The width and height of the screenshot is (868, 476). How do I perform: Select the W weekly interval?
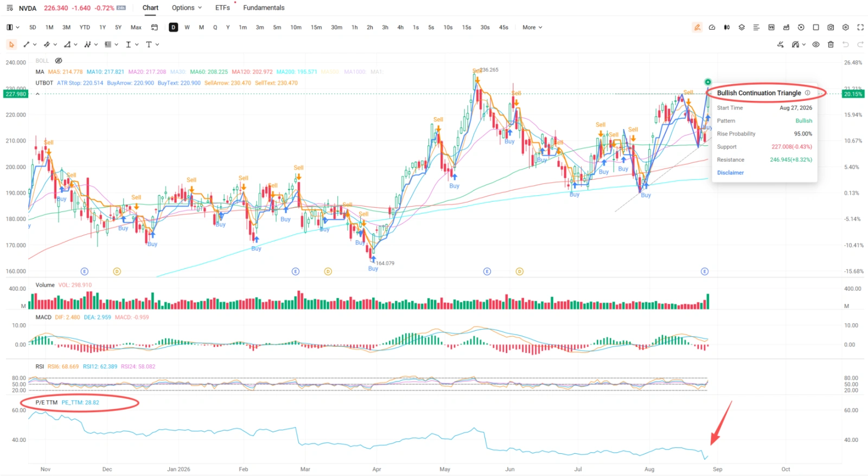pos(187,27)
